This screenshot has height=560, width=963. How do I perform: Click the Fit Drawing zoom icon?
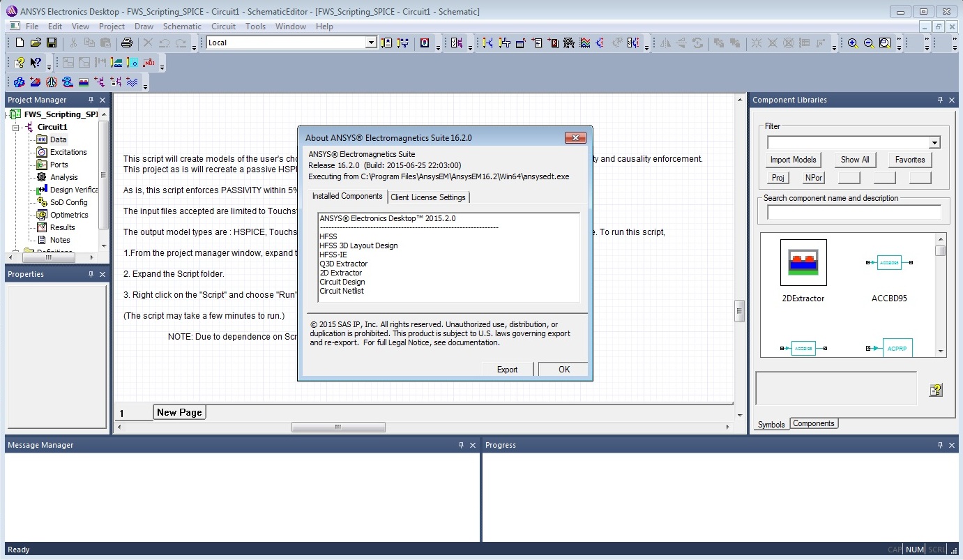click(x=885, y=43)
